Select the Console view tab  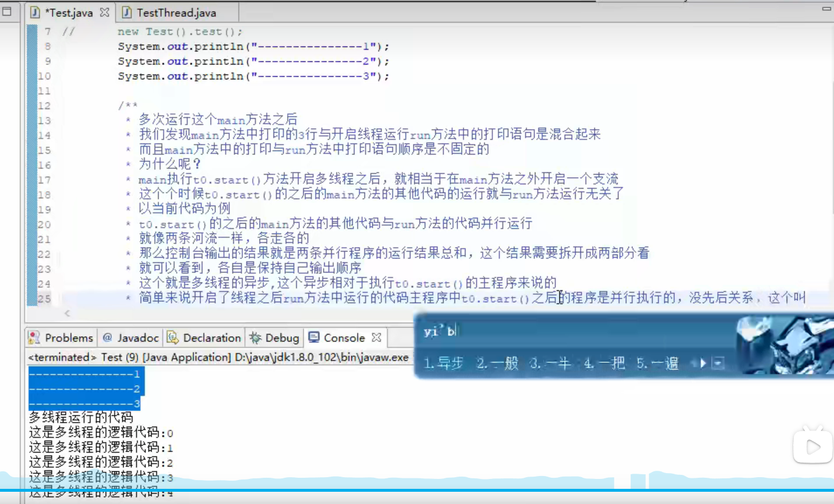337,338
